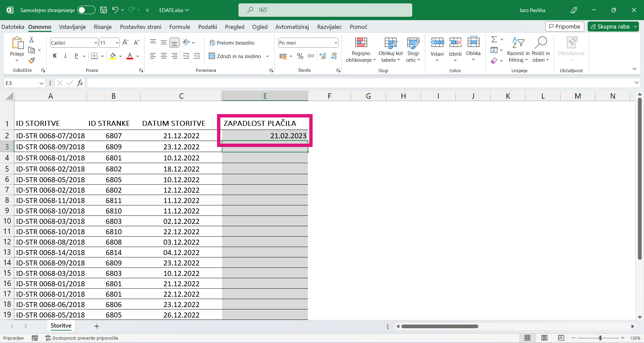Image resolution: width=644 pixels, height=343 pixels.
Task: Open Slogi celic styles gallery
Action: point(413,50)
